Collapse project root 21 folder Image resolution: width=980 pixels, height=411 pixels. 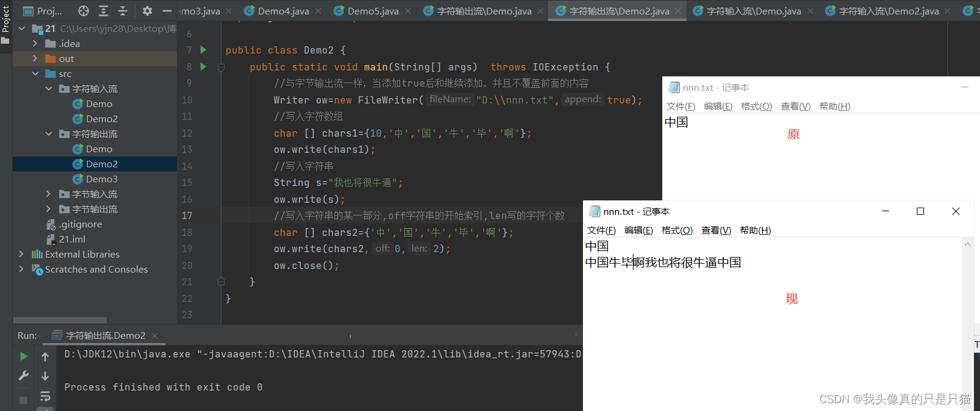pos(22,28)
